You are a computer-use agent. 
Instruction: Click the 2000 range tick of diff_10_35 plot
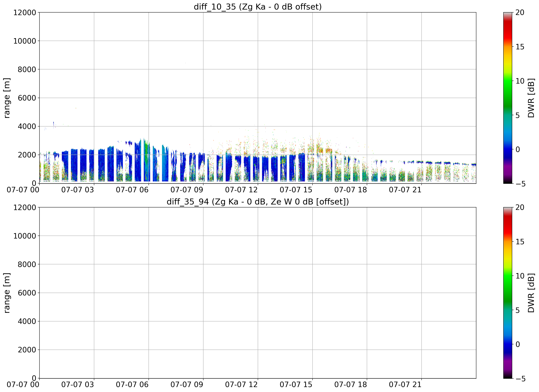tap(27, 155)
